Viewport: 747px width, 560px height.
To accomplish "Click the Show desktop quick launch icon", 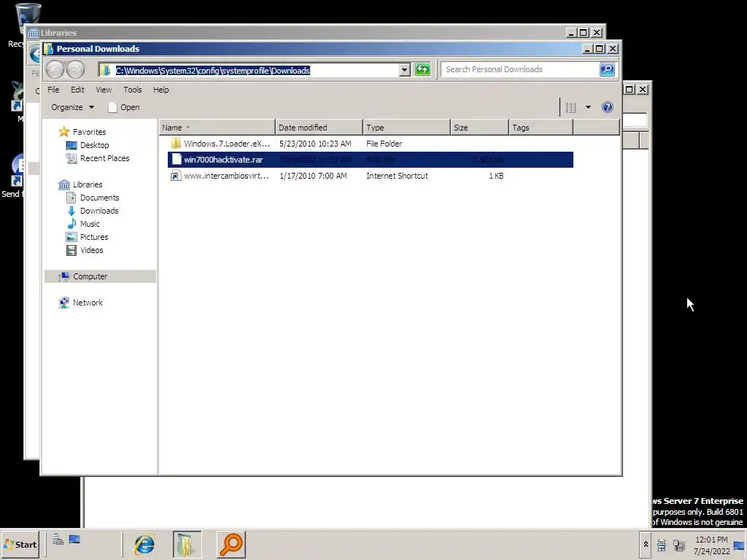I will [x=74, y=540].
